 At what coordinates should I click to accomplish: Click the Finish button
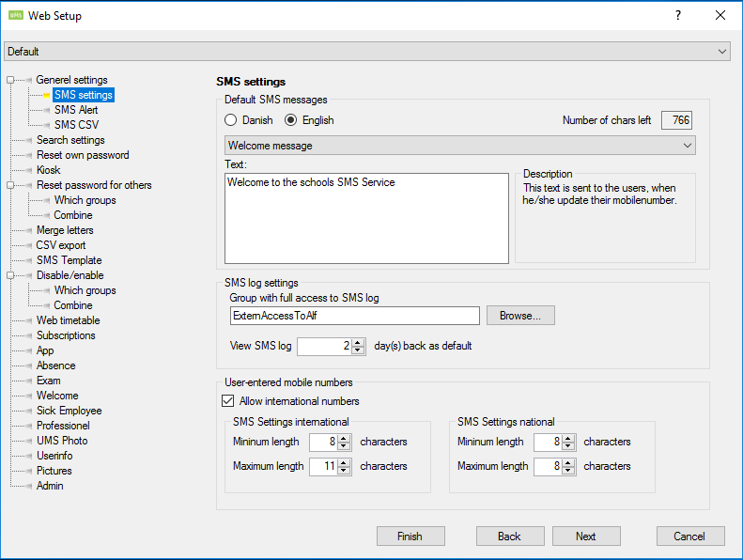coord(410,536)
